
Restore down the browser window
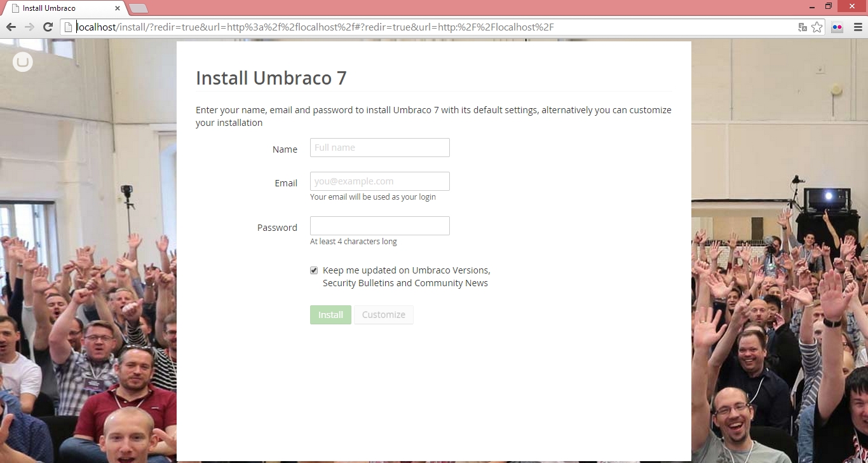(829, 6)
